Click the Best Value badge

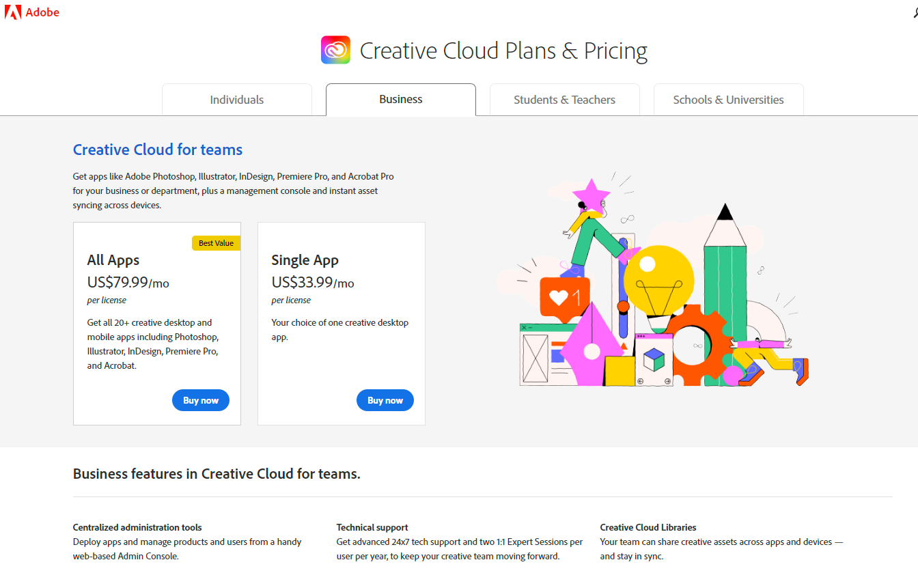(x=216, y=243)
